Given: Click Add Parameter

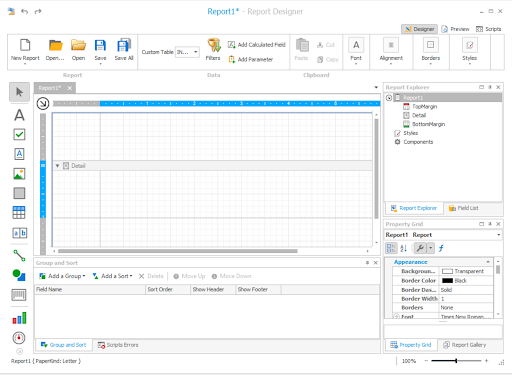Looking at the screenshot, I should pos(250,59).
